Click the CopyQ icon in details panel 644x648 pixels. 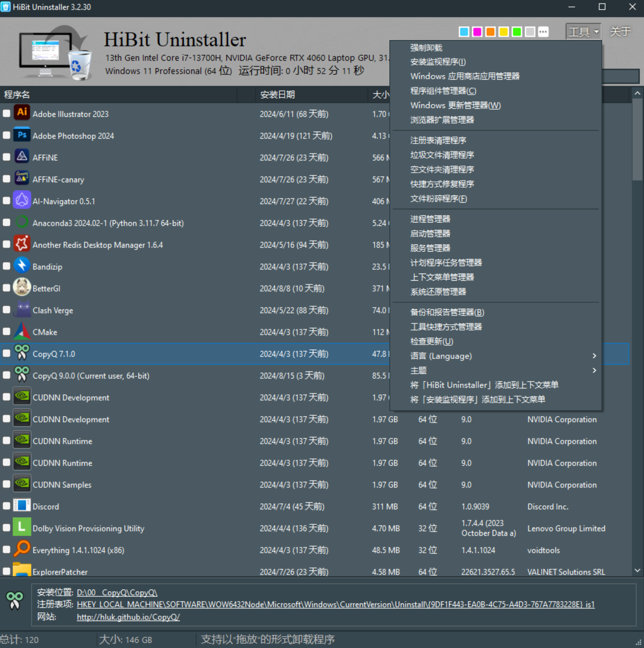15,600
